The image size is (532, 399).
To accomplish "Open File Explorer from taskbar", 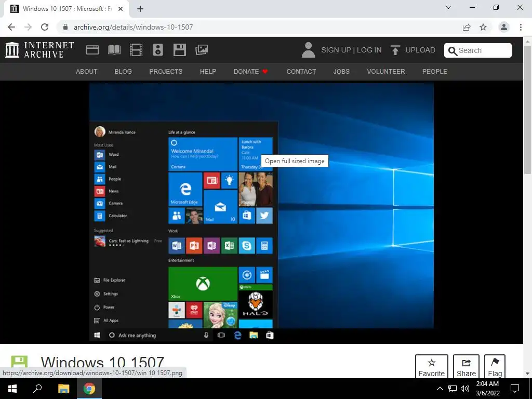I will (63, 389).
